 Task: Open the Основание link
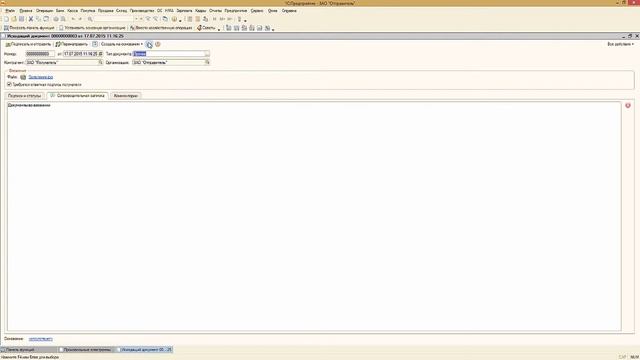pos(40,339)
